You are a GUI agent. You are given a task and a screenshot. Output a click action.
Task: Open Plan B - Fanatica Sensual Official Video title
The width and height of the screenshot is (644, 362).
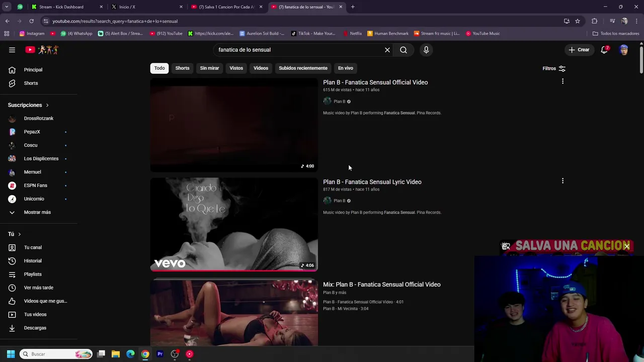click(x=375, y=82)
